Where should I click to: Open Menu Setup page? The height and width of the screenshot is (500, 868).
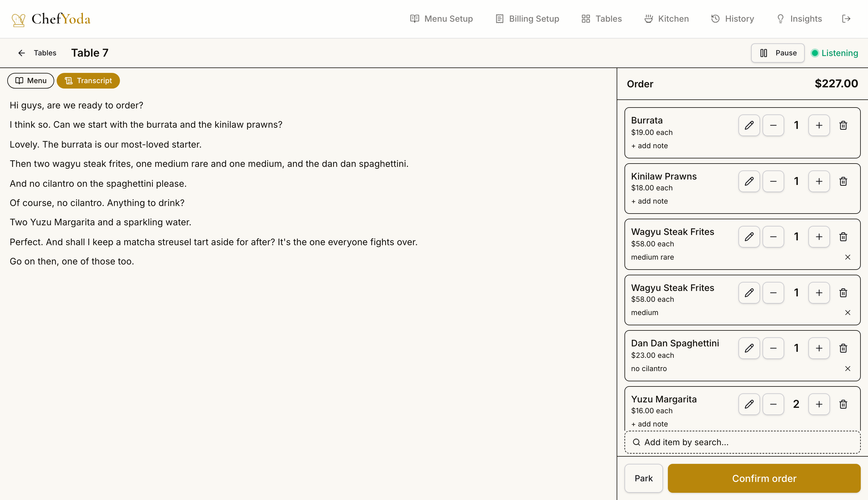point(442,19)
